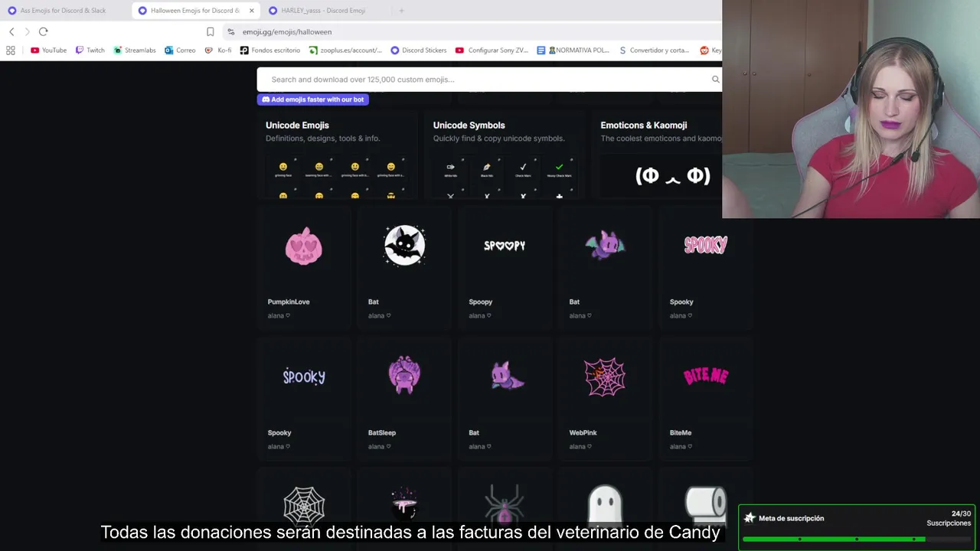The image size is (980, 551).
Task: Open the NORMATIVA POL bookmark
Action: point(573,51)
